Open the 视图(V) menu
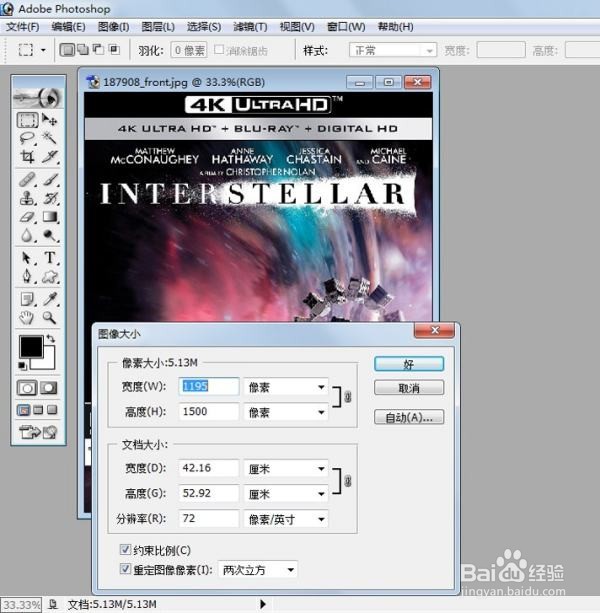The height and width of the screenshot is (613, 600). click(x=297, y=27)
